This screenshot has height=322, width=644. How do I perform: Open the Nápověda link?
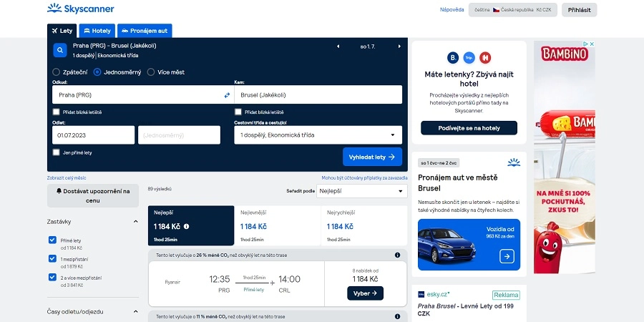point(452,10)
